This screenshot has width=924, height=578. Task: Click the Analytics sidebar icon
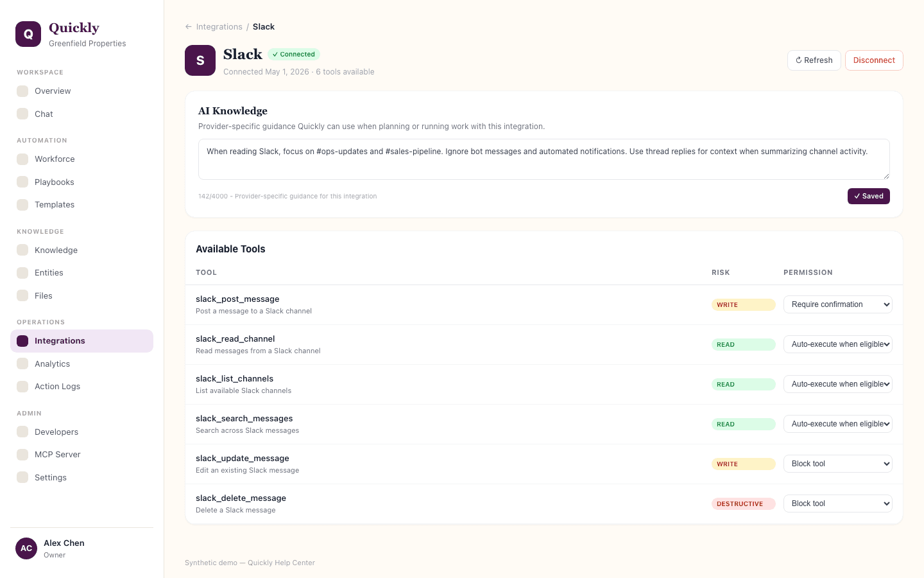pyautogui.click(x=22, y=363)
